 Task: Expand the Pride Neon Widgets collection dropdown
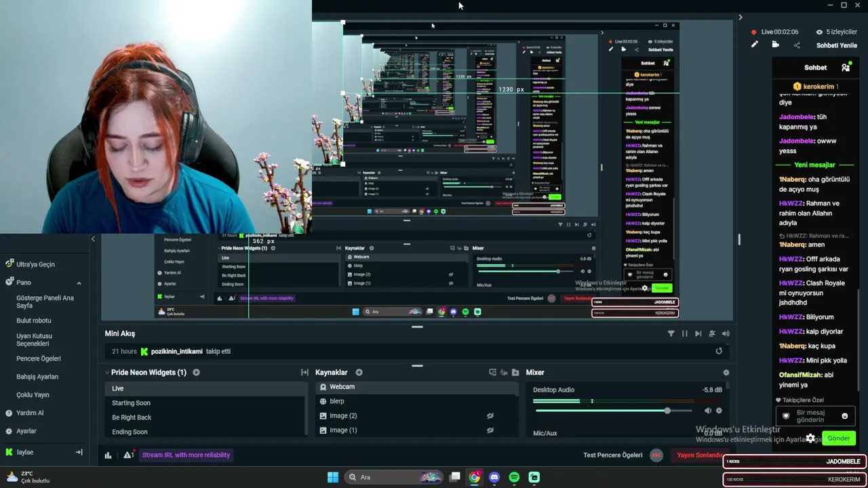tap(107, 372)
